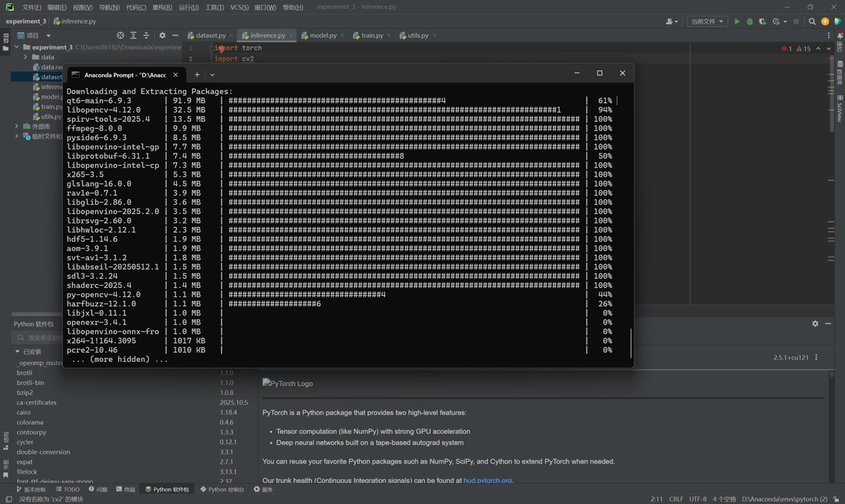Toggle tool window bars in status bar corner
This screenshot has width=845, height=504.
(x=8, y=499)
